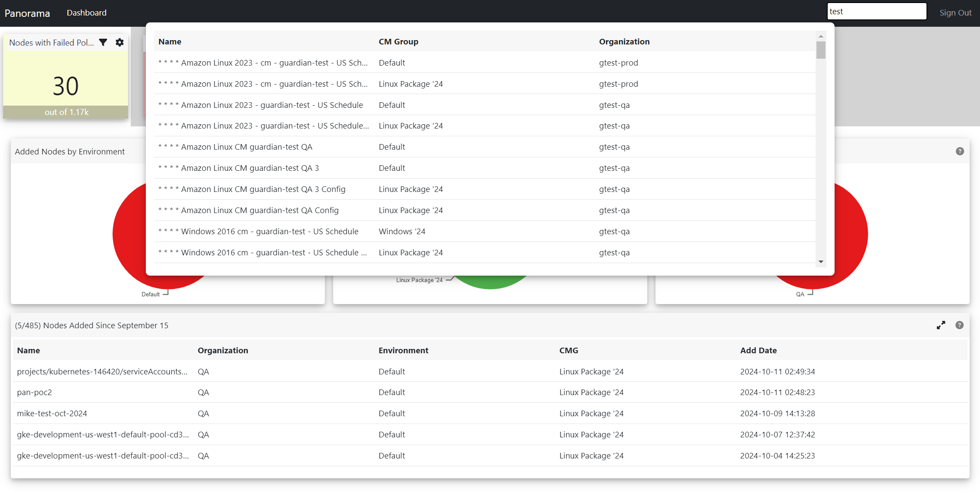Image resolution: width=980 pixels, height=493 pixels.
Task: Select the Windows 2016 cm result with Windows '24
Action: [x=485, y=232]
